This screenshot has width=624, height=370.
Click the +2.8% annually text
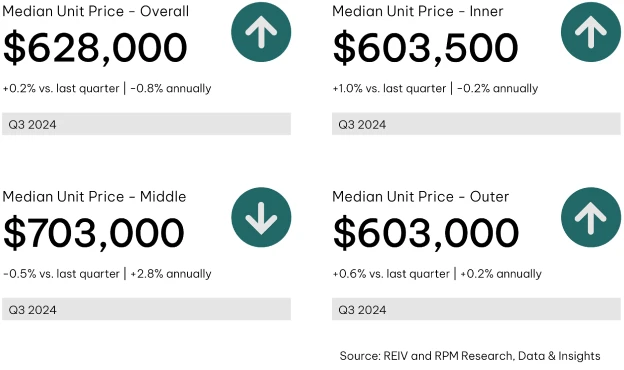click(171, 274)
